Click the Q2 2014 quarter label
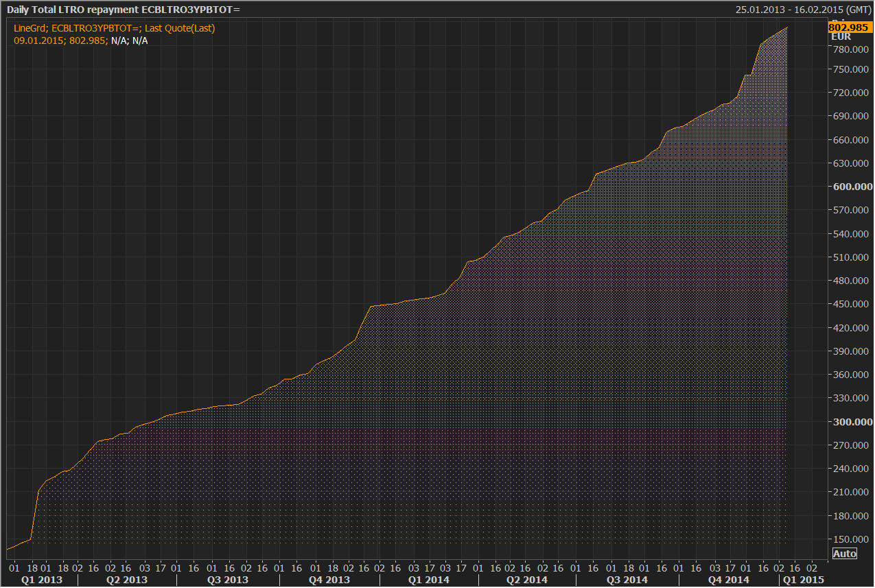The height and width of the screenshot is (588, 875). click(527, 580)
